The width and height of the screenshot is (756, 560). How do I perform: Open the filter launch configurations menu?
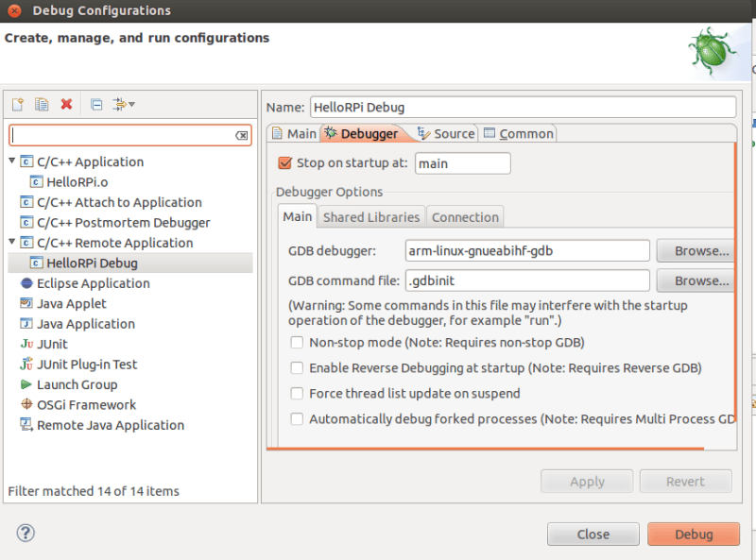point(124,104)
